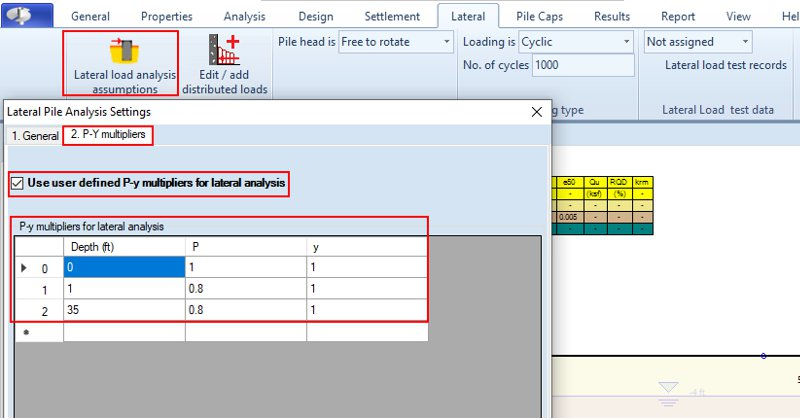
Task: Click the water table symbol in drawing
Action: click(668, 393)
